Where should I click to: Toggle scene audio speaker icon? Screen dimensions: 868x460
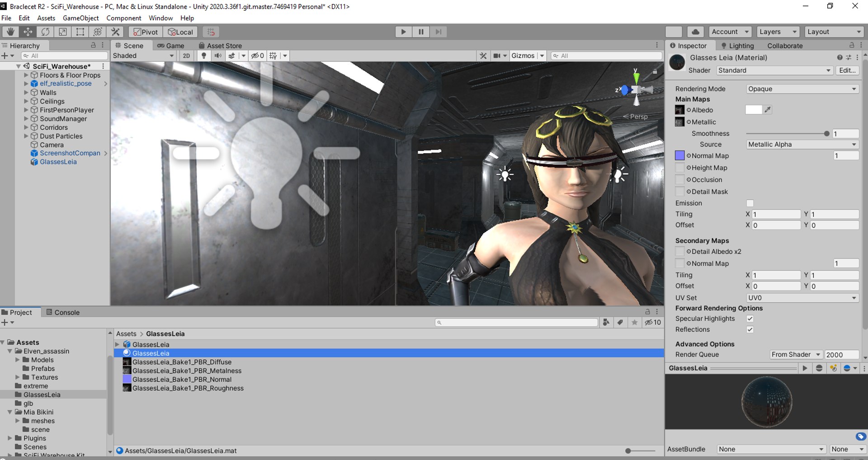(218, 56)
